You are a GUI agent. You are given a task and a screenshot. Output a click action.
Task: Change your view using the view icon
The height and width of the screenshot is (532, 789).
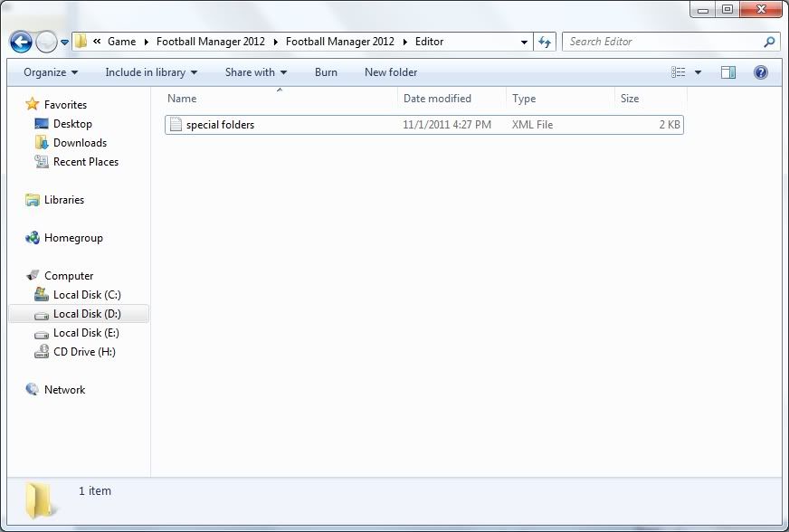pos(679,72)
